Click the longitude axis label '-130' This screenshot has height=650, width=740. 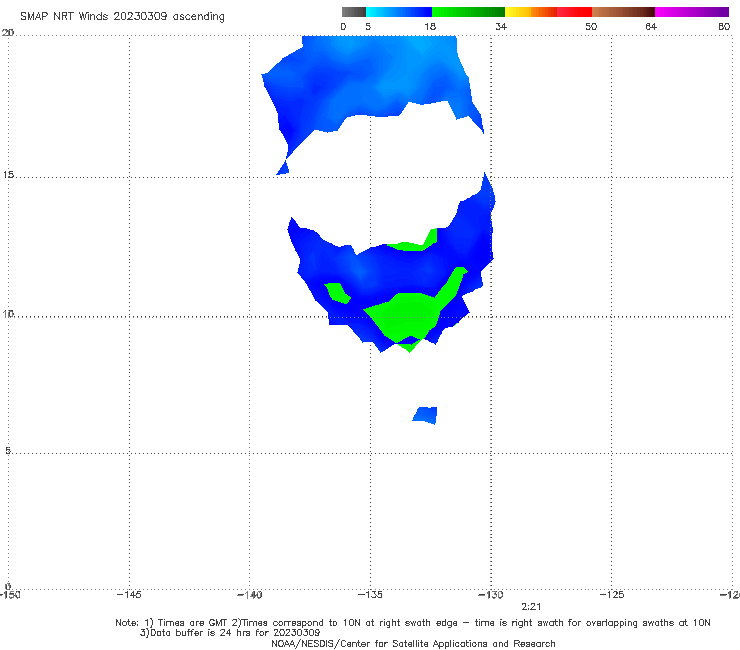coord(491,595)
